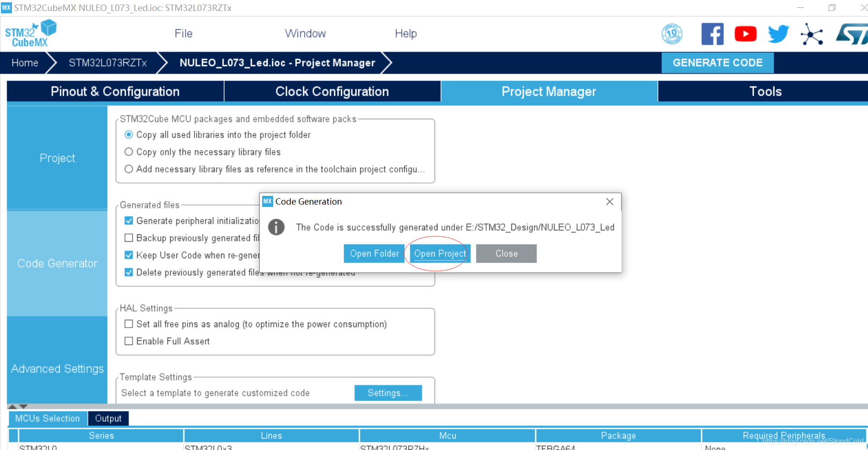868x450 pixels.
Task: Open the YouTube icon link
Action: 745,34
